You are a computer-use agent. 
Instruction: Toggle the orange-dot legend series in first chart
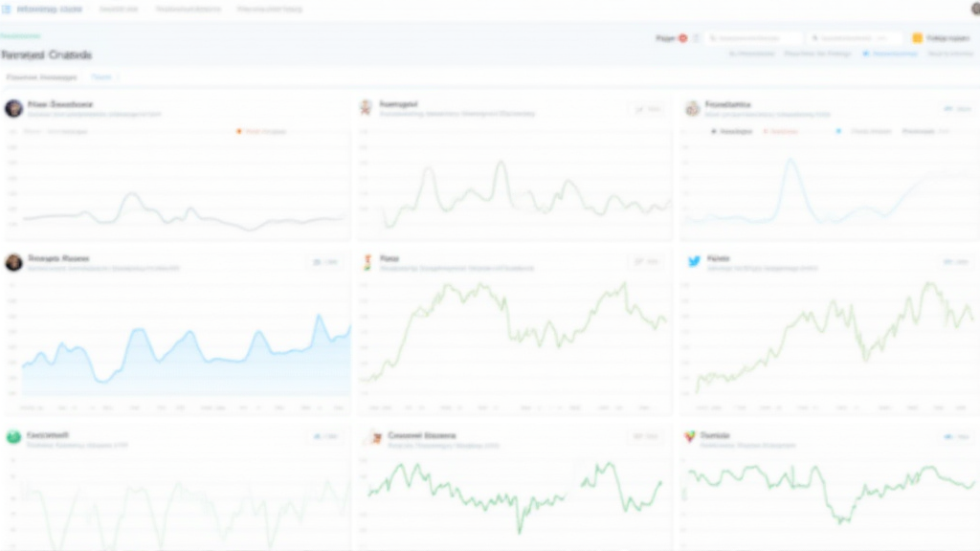[261, 130]
